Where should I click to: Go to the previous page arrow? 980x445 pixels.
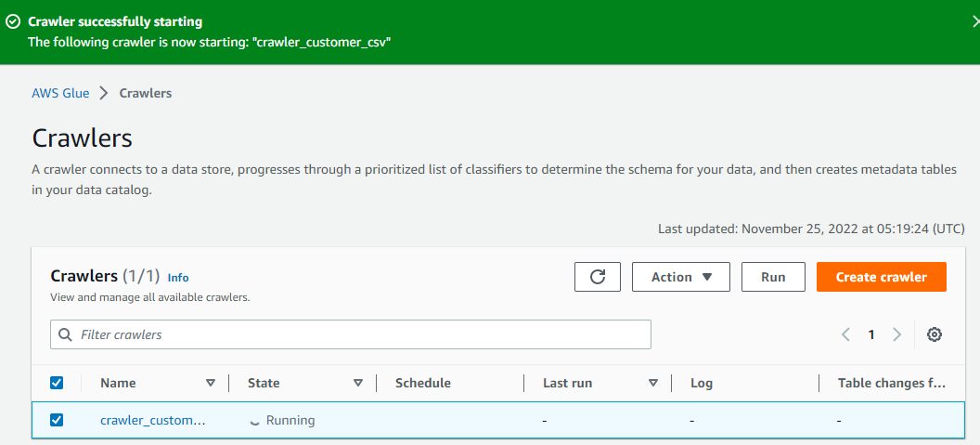coord(845,334)
